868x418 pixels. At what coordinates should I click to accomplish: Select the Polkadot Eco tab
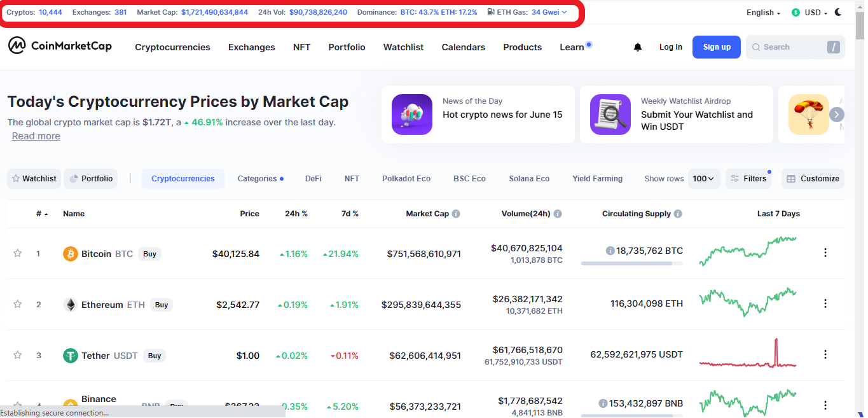406,179
